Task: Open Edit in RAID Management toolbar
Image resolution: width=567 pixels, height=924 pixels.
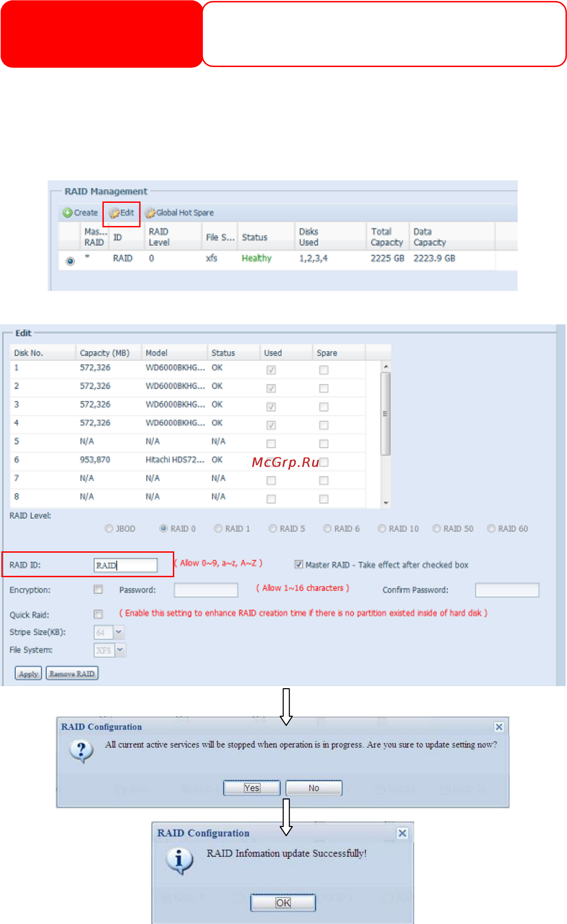Action: [x=121, y=213]
